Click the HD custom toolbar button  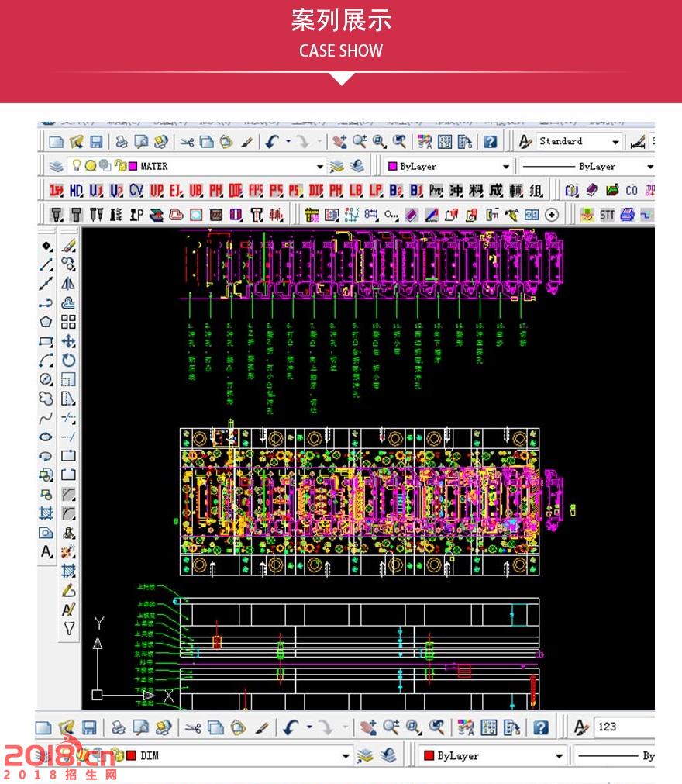[x=76, y=191]
